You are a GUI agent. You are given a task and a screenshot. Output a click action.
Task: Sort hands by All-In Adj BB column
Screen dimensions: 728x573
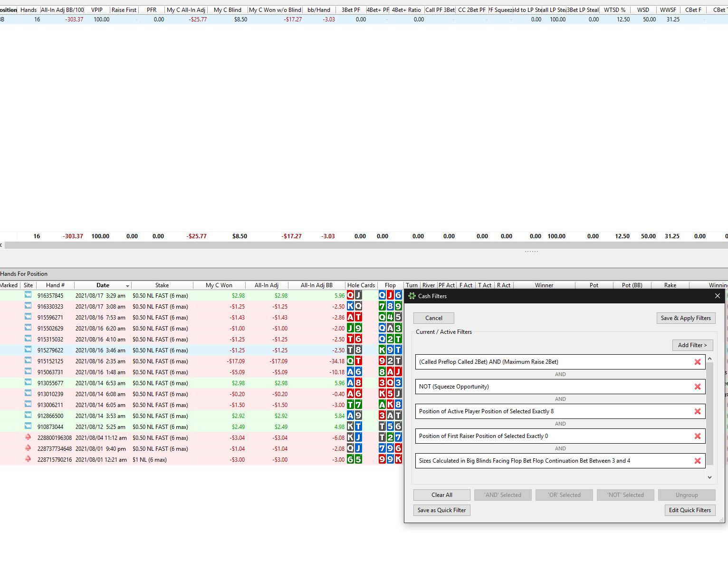coord(316,285)
